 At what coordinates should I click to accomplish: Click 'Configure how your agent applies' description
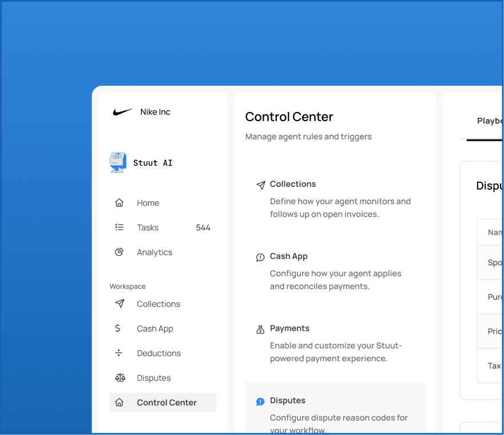pyautogui.click(x=335, y=280)
